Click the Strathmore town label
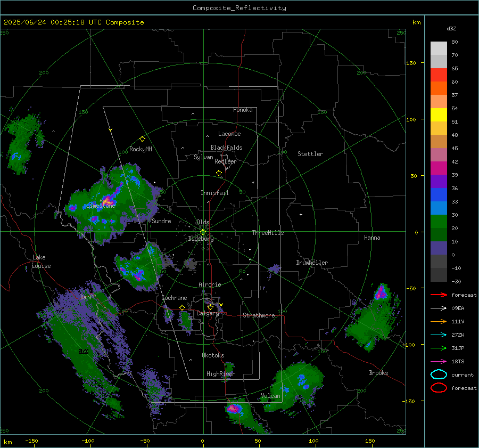Image resolution: width=479 pixels, height=448 pixels. (259, 315)
